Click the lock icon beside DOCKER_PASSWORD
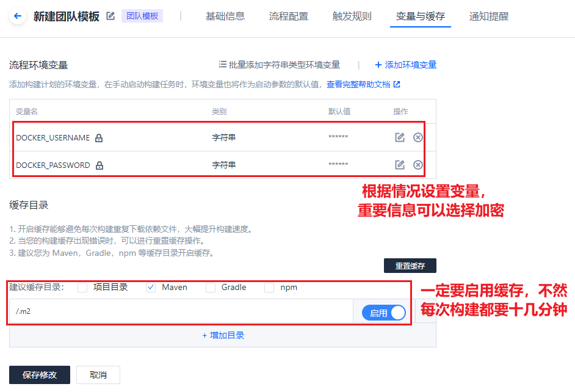Viewport: 575px width, 392px height. [99, 165]
